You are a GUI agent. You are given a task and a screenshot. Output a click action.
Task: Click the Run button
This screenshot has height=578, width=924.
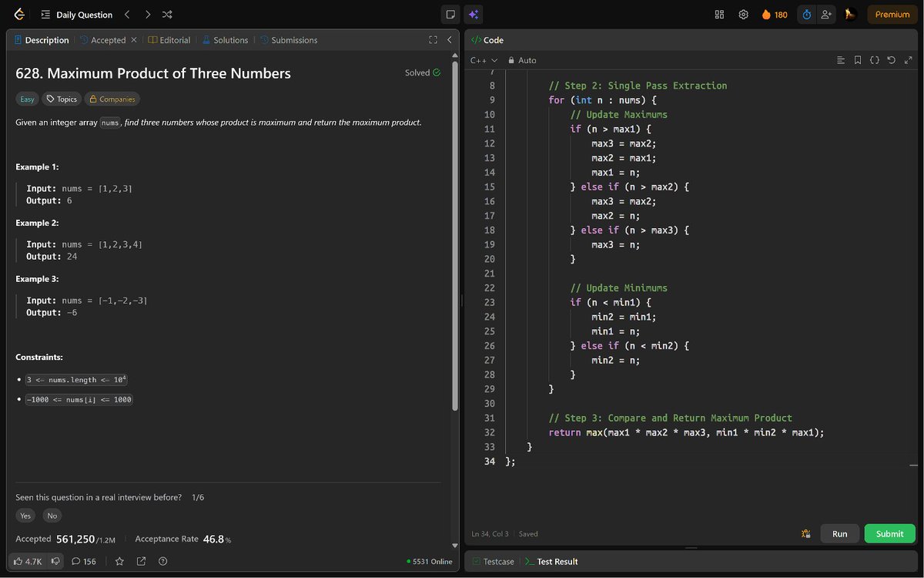840,533
